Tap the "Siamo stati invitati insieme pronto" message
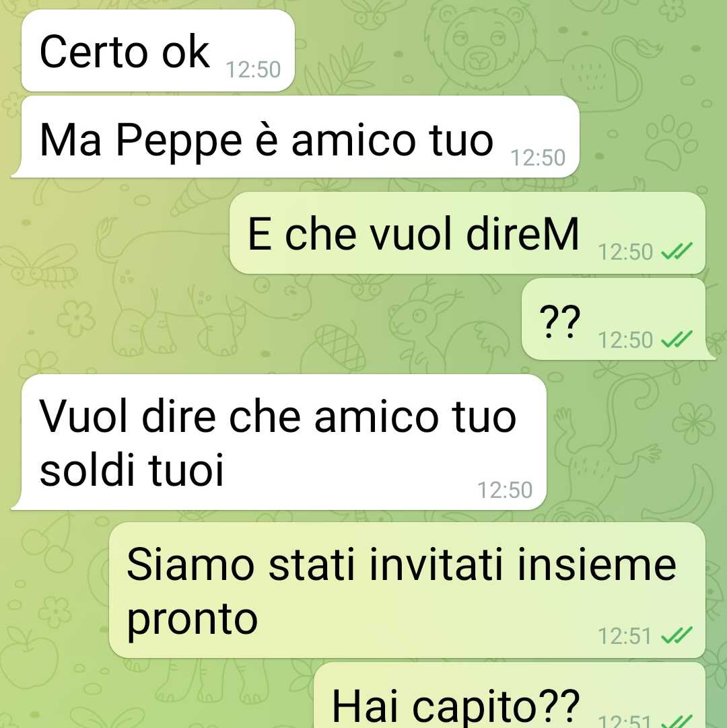 [x=407, y=590]
